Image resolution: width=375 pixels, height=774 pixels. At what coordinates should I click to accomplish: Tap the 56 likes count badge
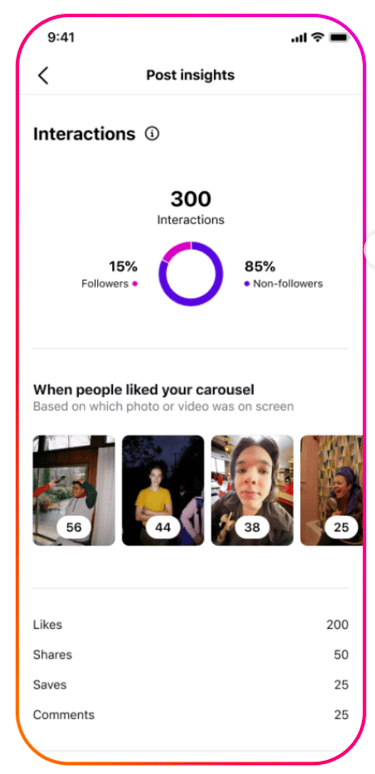[74, 527]
